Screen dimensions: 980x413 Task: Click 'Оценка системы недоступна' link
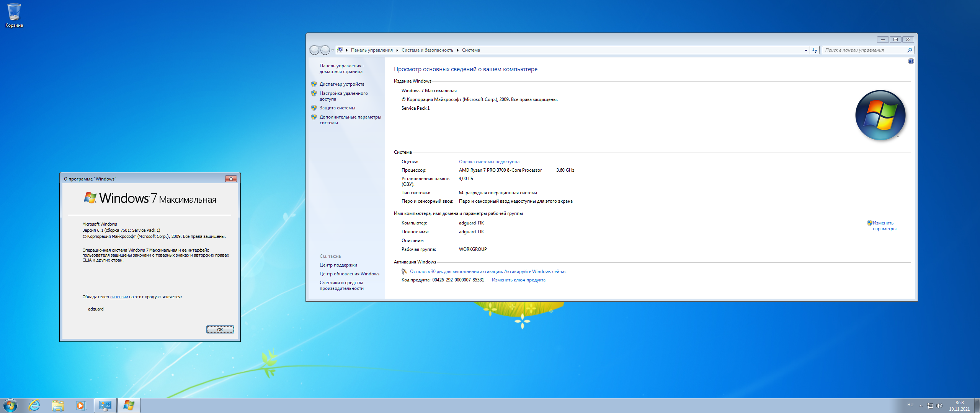(x=489, y=162)
